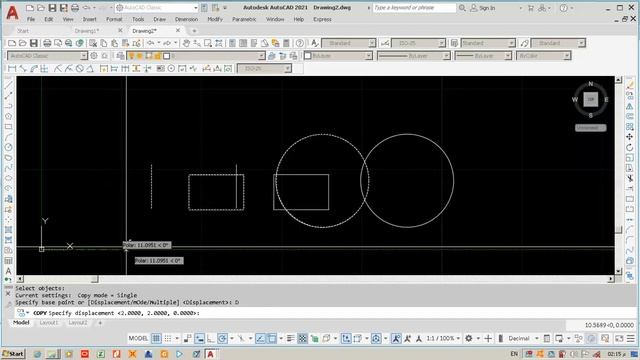Open the Express menu
640x360 pixels.
point(322,19)
